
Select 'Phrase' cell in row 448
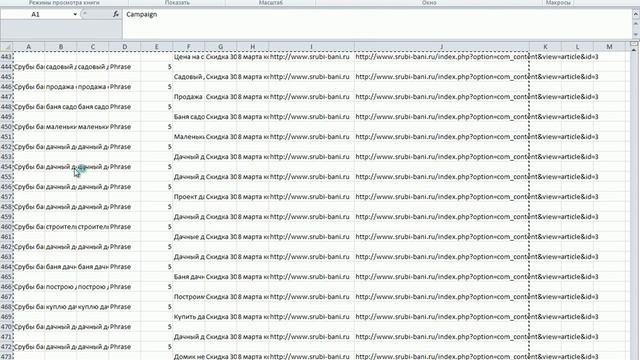tap(124, 107)
